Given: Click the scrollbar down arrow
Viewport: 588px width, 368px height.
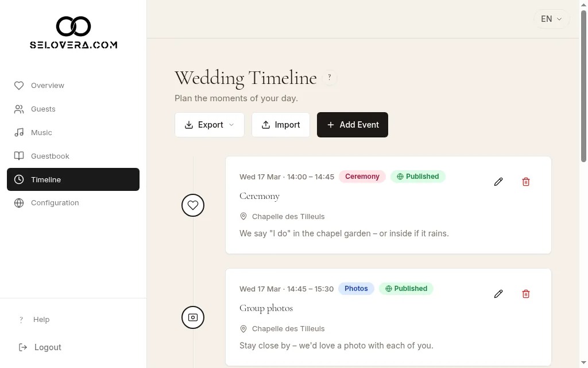Looking at the screenshot, I should (x=583, y=364).
